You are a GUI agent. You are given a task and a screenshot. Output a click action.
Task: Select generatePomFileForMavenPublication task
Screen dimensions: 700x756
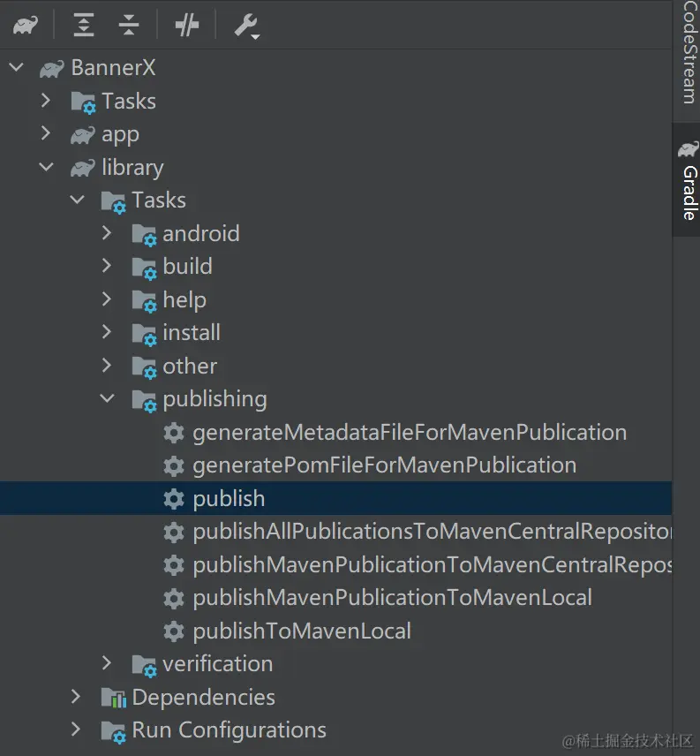(x=384, y=465)
